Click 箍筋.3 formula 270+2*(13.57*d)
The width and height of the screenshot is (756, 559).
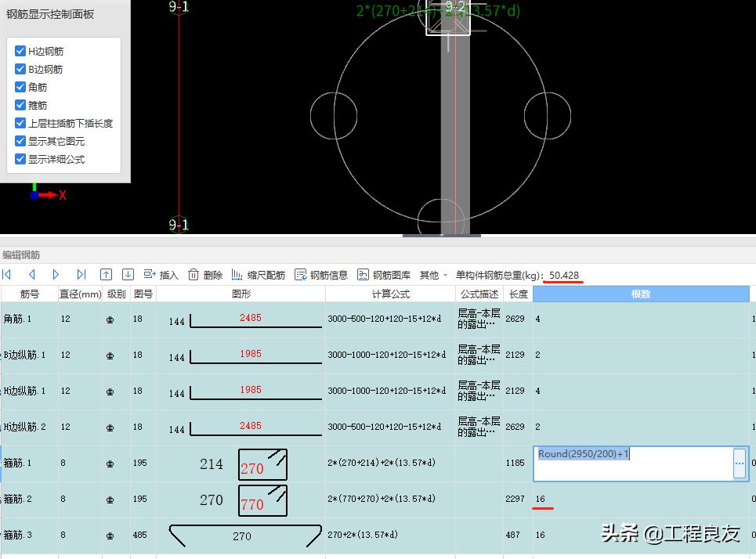(x=363, y=535)
